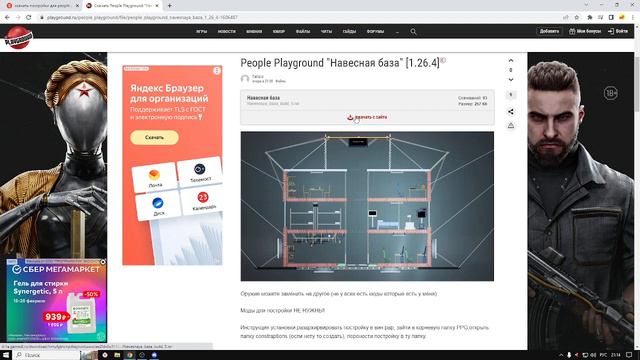Click the Файлы category link beside the post date
This screenshot has height=360, width=640.
(x=280, y=81)
